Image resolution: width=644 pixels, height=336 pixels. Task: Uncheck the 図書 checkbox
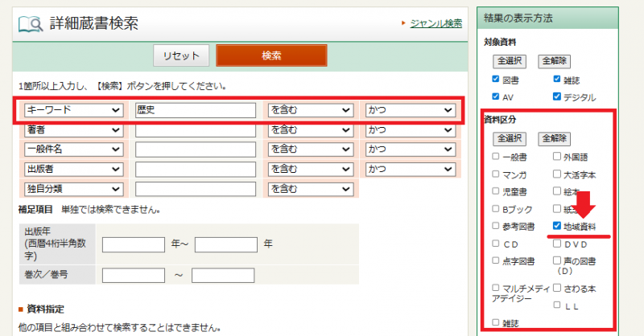(496, 80)
